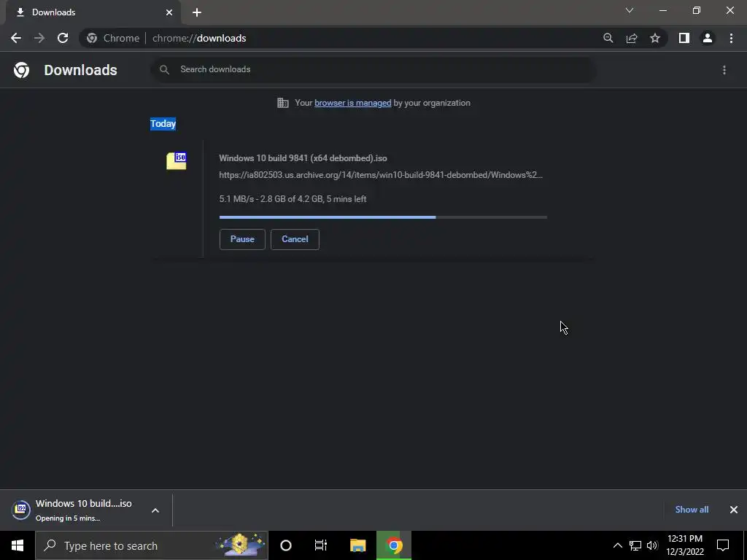Toggle the Chrome side panel
This screenshot has height=560, width=747.
coord(684,38)
